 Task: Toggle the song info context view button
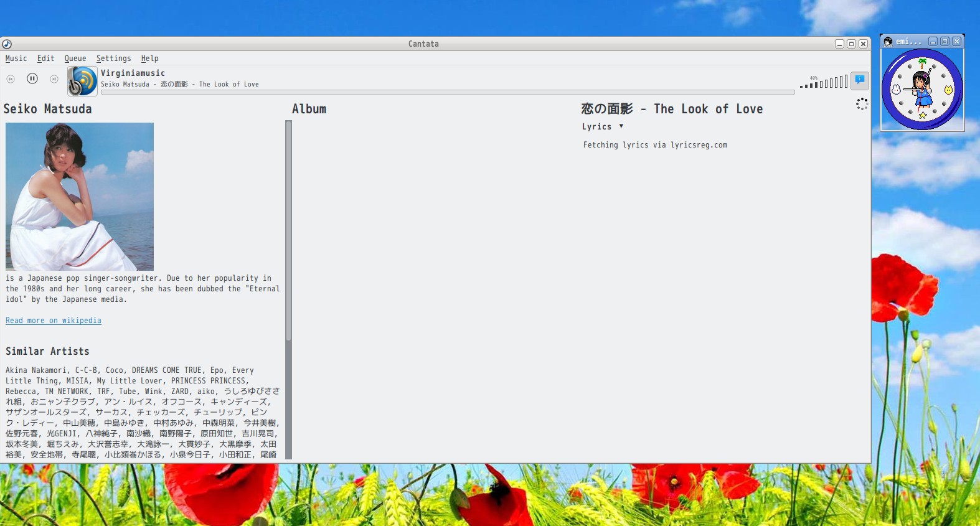point(860,80)
